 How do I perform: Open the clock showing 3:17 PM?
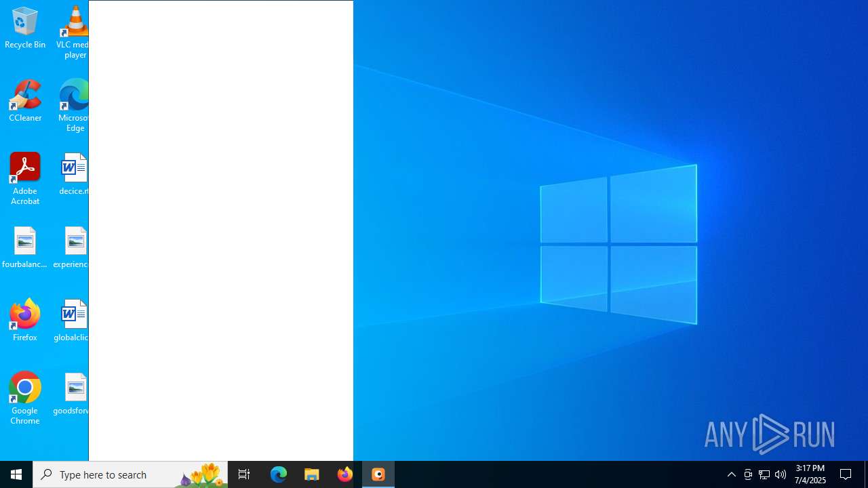point(810,474)
